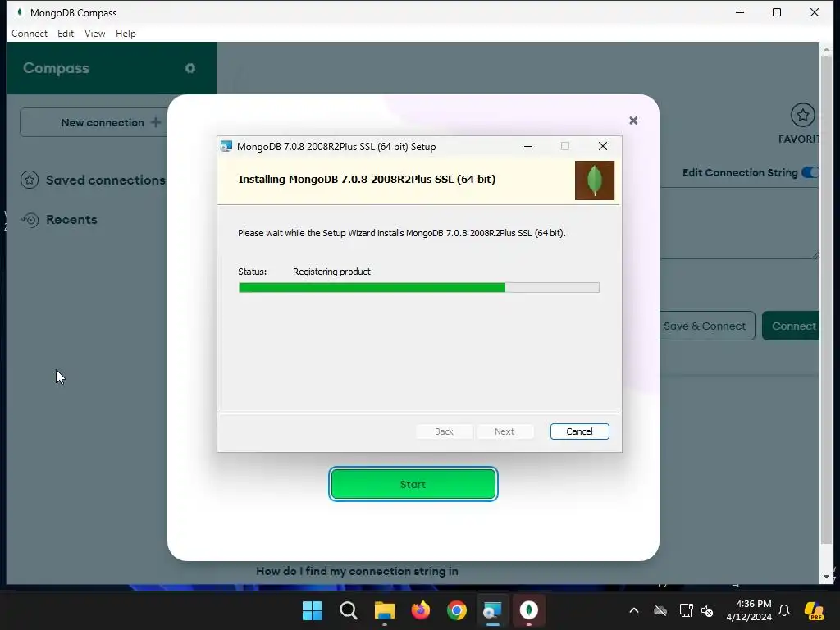The image size is (840, 630).
Task: Click 'Registering product' status text
Action: pos(331,272)
